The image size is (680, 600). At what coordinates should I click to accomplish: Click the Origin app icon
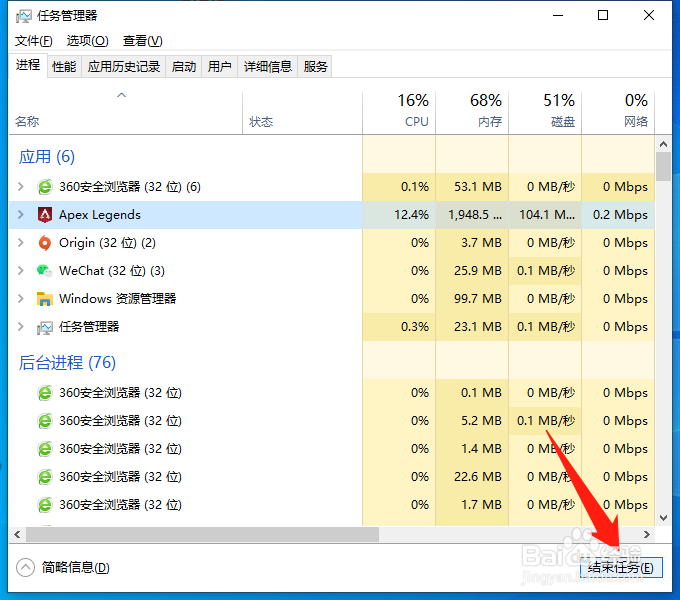pyautogui.click(x=45, y=243)
